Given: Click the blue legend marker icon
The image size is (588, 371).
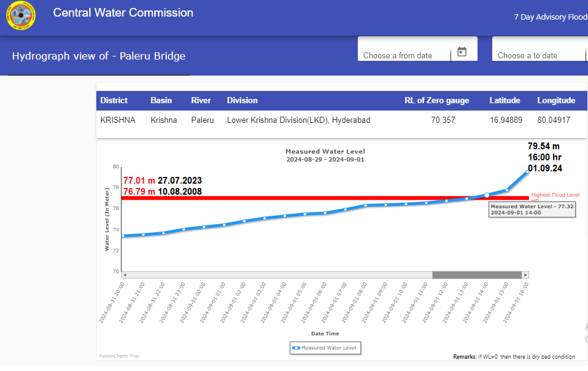Looking at the screenshot, I should pyautogui.click(x=296, y=348).
